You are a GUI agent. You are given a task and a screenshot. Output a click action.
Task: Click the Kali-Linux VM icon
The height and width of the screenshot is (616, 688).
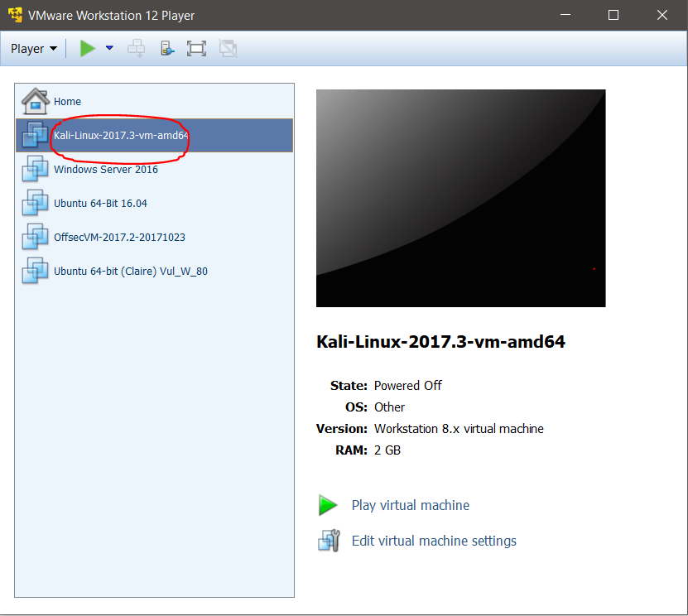pos(35,135)
